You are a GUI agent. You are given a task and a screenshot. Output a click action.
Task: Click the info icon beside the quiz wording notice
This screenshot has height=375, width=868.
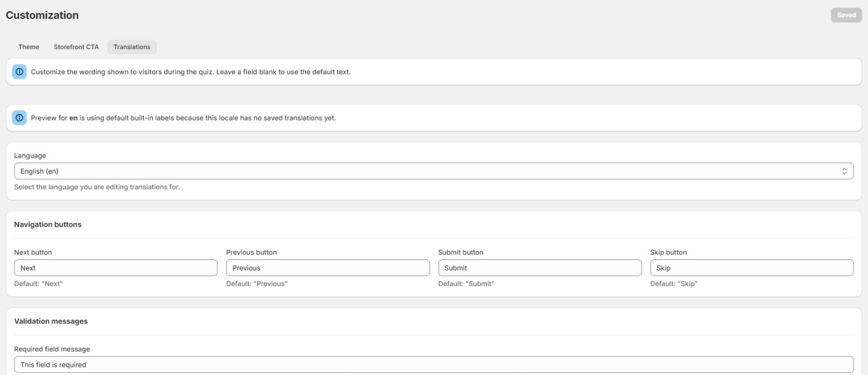[19, 72]
